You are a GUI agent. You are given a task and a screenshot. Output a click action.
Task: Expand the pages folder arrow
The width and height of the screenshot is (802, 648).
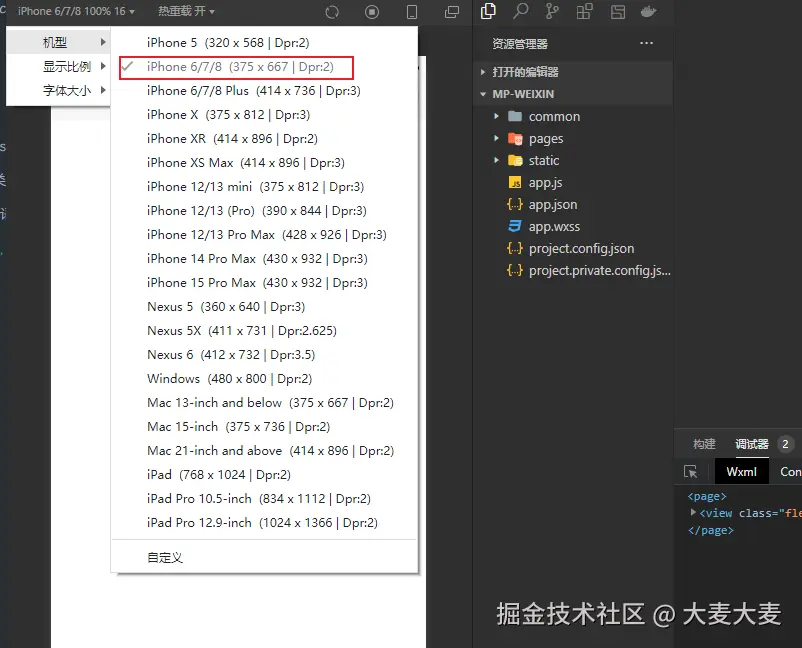click(x=496, y=139)
